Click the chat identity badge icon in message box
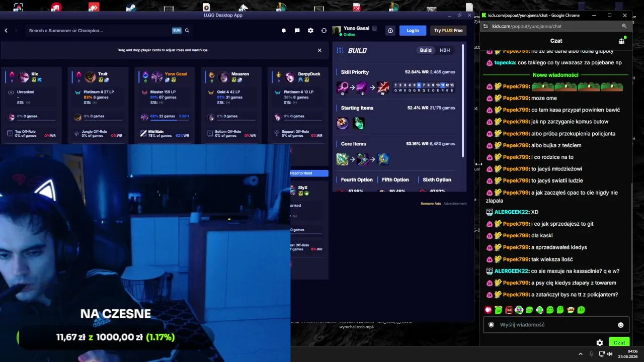 tap(492, 325)
